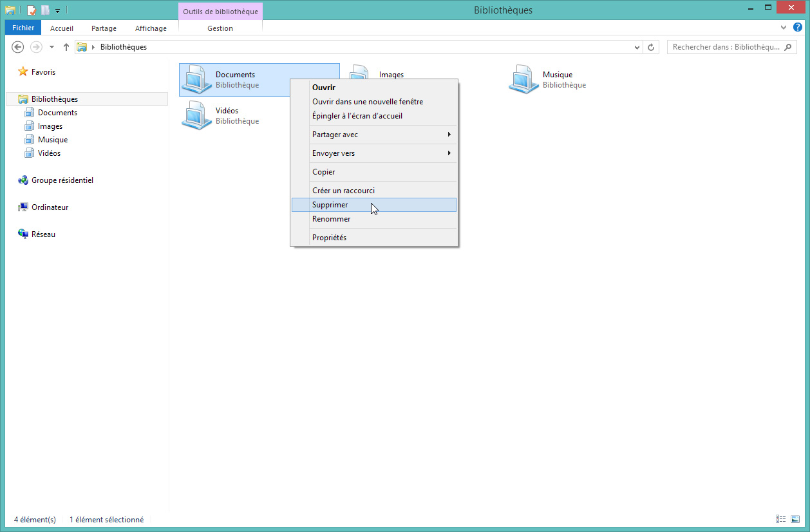Click the "4 élément(s)" status bar text

[35, 520]
